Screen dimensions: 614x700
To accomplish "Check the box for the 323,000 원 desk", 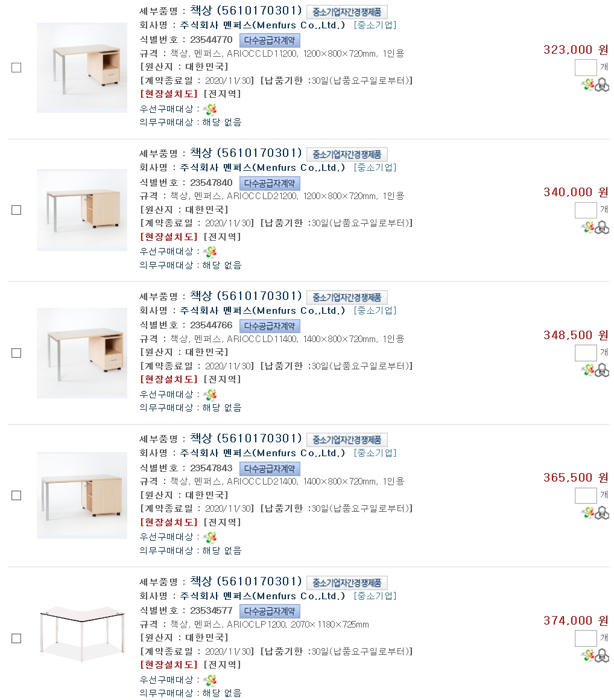I will coord(16,68).
